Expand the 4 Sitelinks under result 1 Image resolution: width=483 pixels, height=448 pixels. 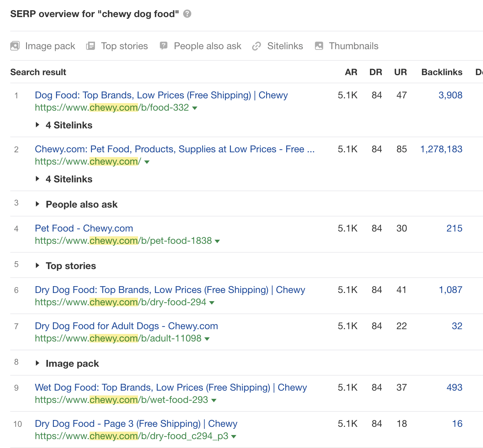[x=64, y=125]
